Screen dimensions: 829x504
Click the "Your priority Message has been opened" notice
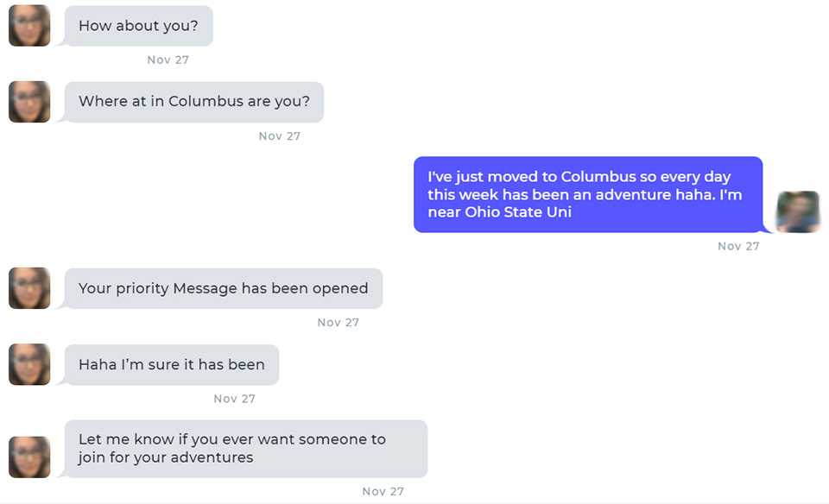coord(223,287)
